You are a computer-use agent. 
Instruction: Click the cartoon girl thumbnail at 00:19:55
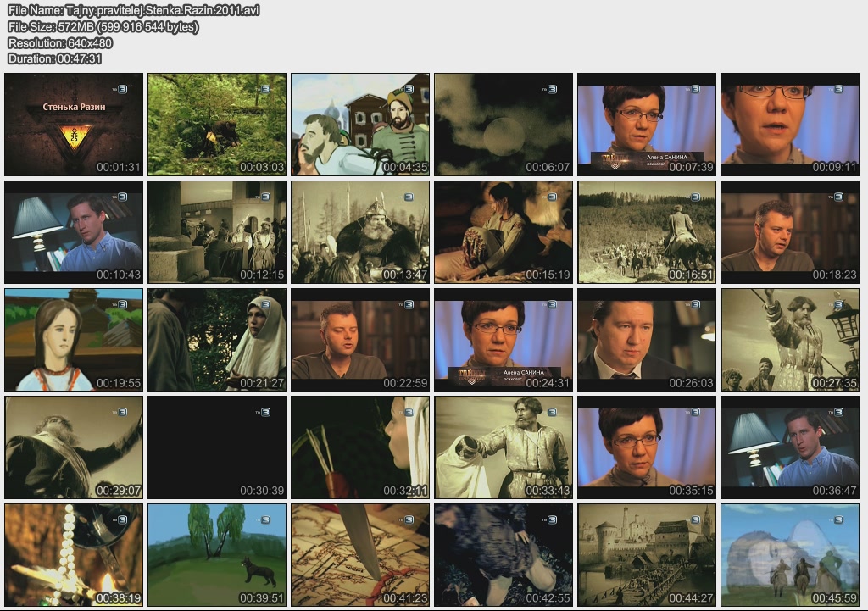pos(74,339)
